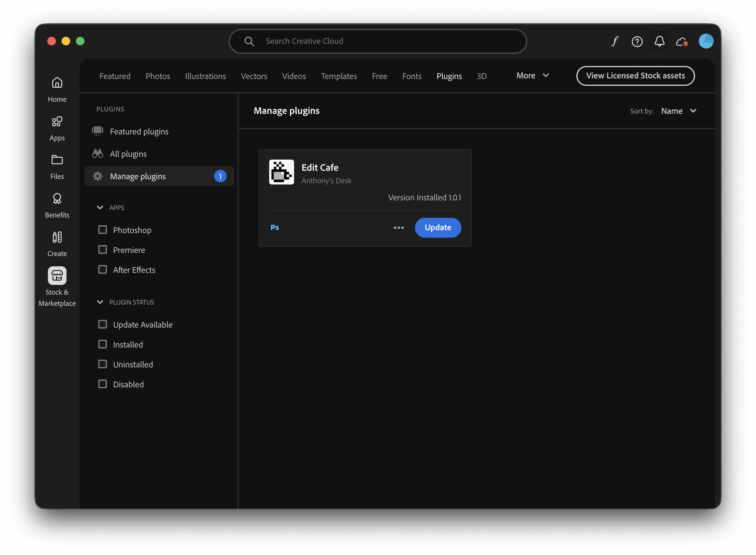The width and height of the screenshot is (756, 555).
Task: Open the Files section in sidebar
Action: point(57,167)
